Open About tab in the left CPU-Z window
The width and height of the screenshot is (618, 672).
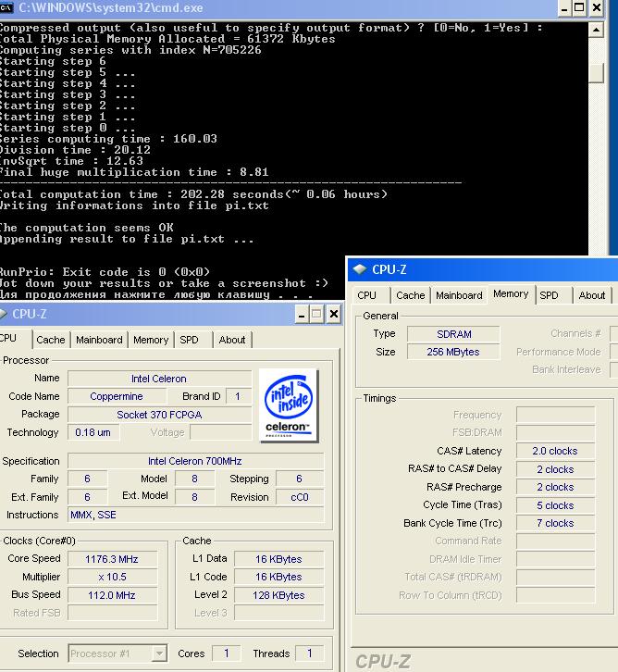[x=232, y=340]
